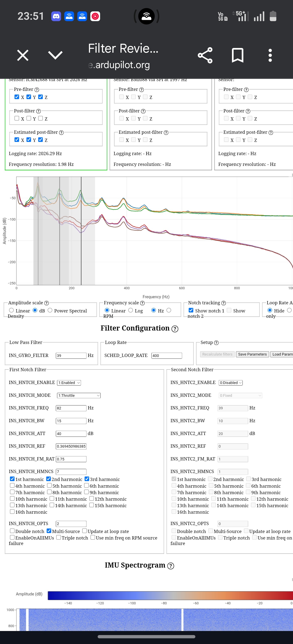Open help icon next to Setup
The image size is (293, 644).
point(216,343)
